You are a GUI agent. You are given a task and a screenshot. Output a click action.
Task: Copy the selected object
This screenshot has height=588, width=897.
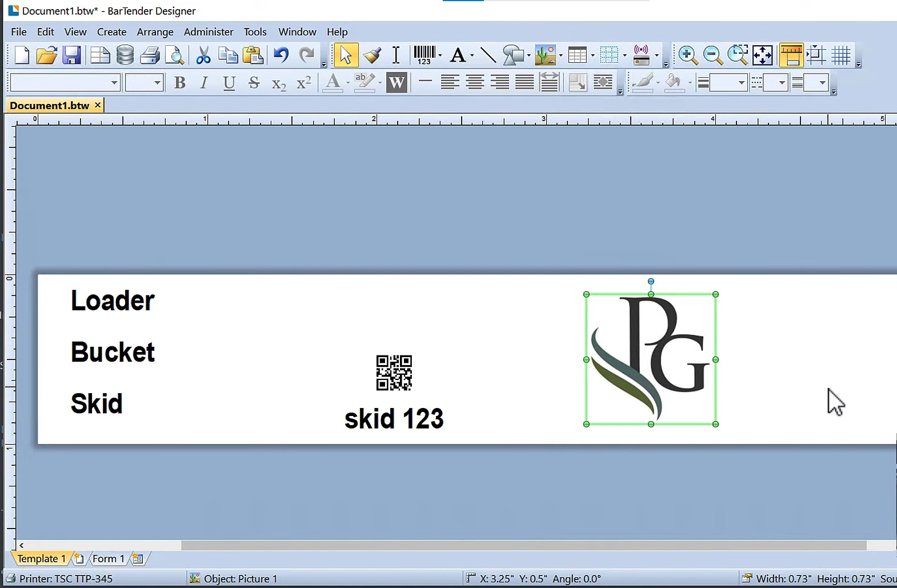pyautogui.click(x=228, y=55)
